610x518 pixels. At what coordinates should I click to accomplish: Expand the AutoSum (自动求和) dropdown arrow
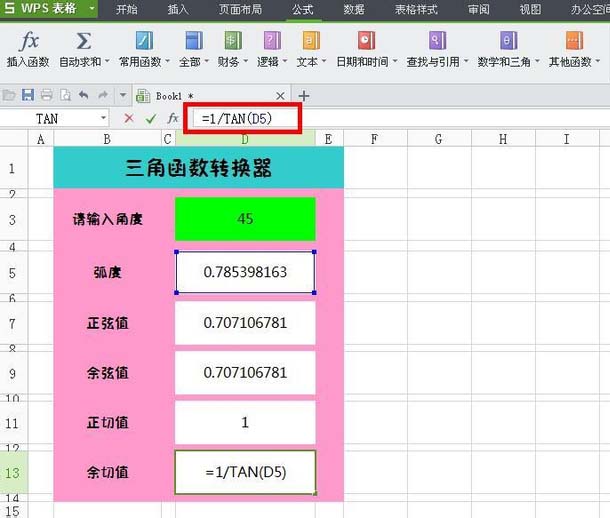pos(107,61)
